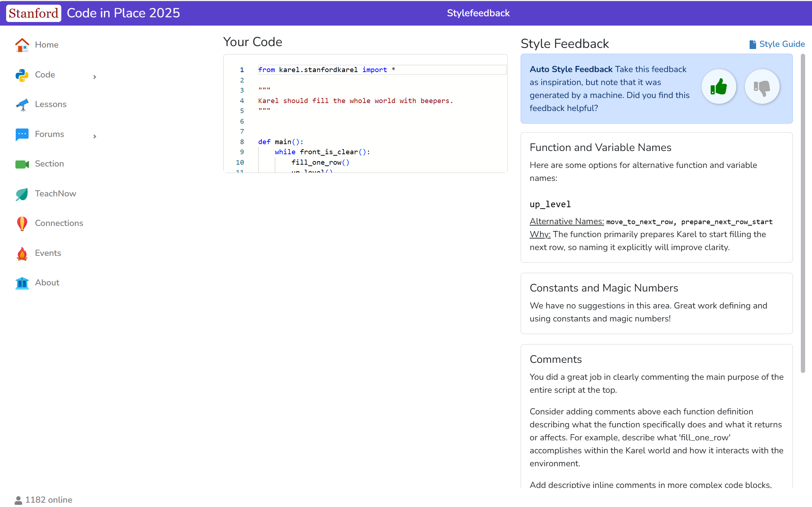812x507 pixels.
Task: Expand the Forums menu chevron
Action: click(x=95, y=136)
